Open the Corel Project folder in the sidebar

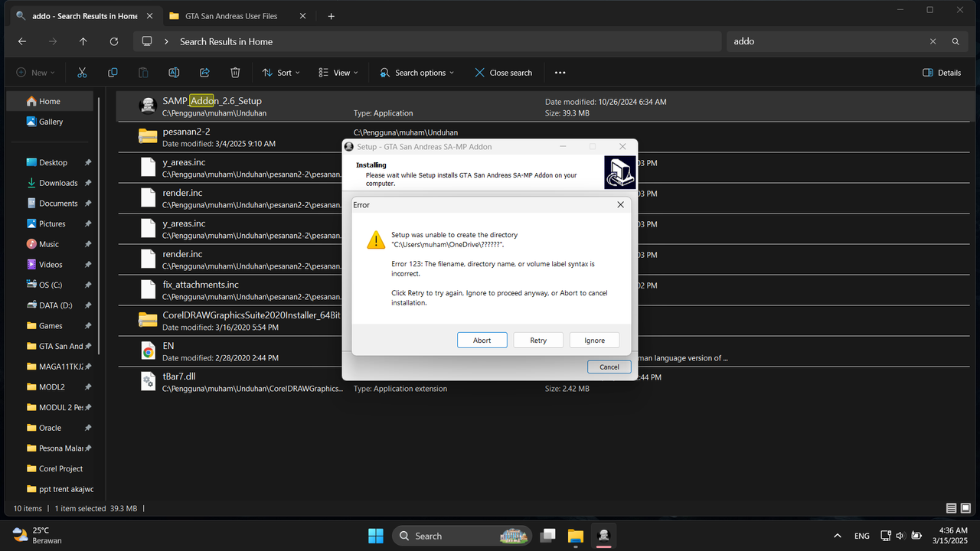point(50,468)
